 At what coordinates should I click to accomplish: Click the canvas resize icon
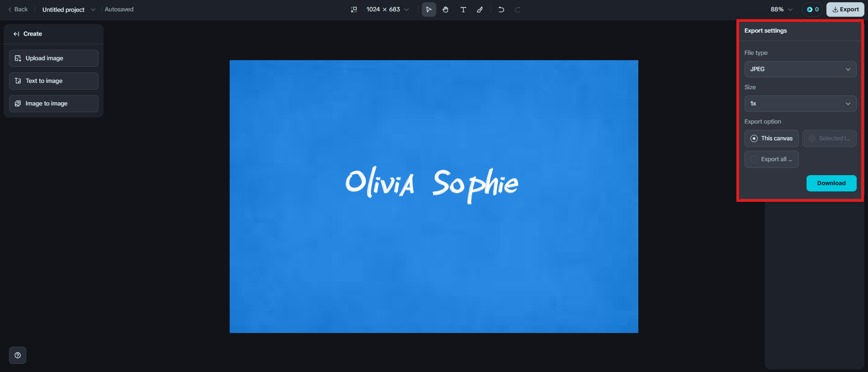[x=354, y=10]
